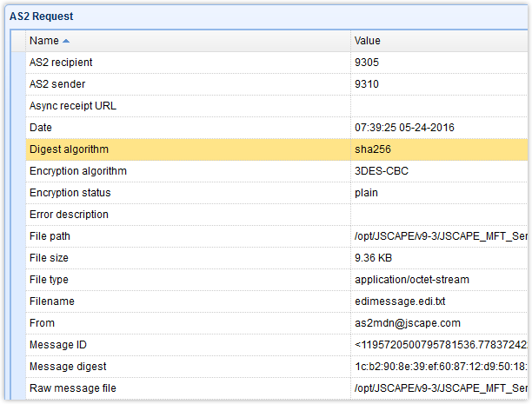The height and width of the screenshot is (404, 532).
Task: Click the ascending sort arrow beside Name
Action: (x=67, y=41)
